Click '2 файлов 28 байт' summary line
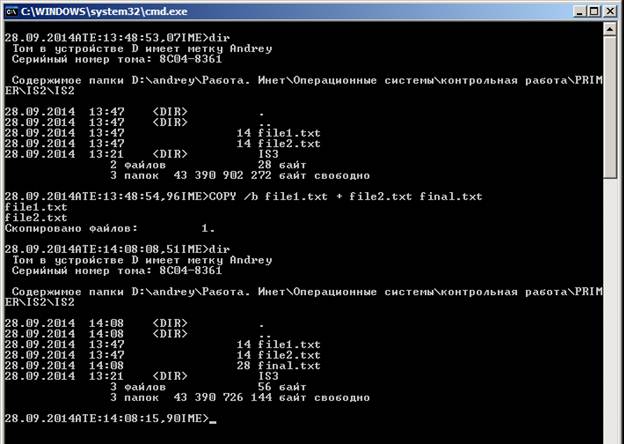624x444 pixels. [x=208, y=165]
